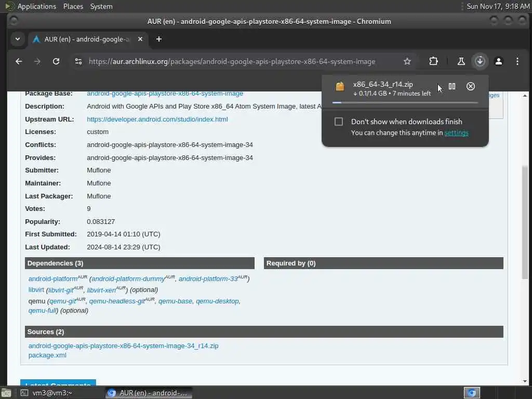The height and width of the screenshot is (399, 532).
Task: Enable Don't show when downloads finish
Action: 339,122
